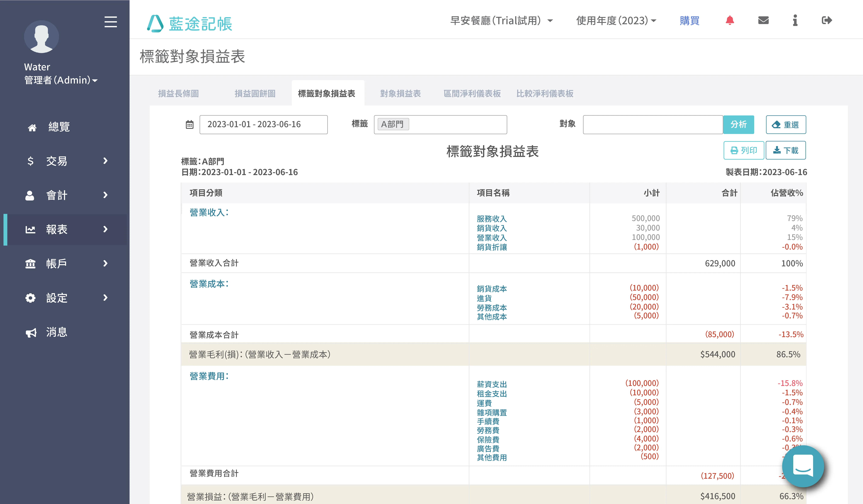Click the 營業收入 account link under 銷貨收入
Viewport: 863px width, 504px height.
pyautogui.click(x=492, y=238)
